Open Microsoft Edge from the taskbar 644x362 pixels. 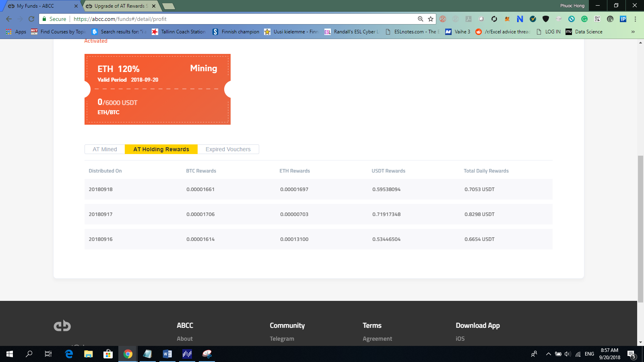point(69,354)
